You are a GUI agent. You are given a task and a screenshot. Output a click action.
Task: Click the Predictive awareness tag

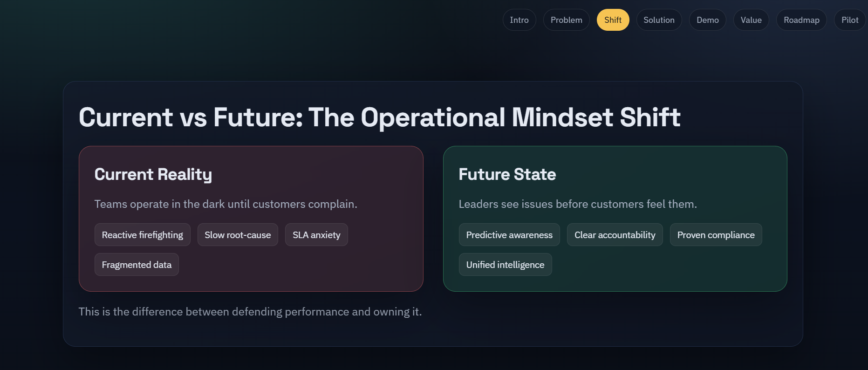tap(509, 235)
